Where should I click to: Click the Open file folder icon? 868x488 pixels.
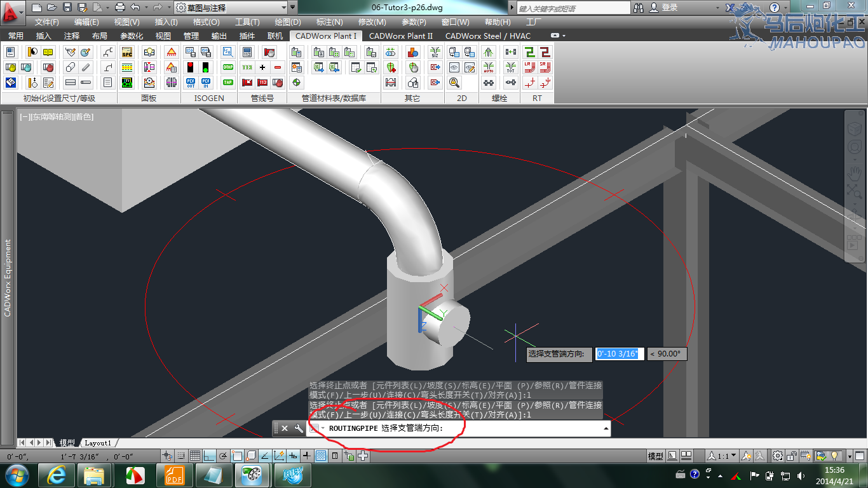(52, 8)
